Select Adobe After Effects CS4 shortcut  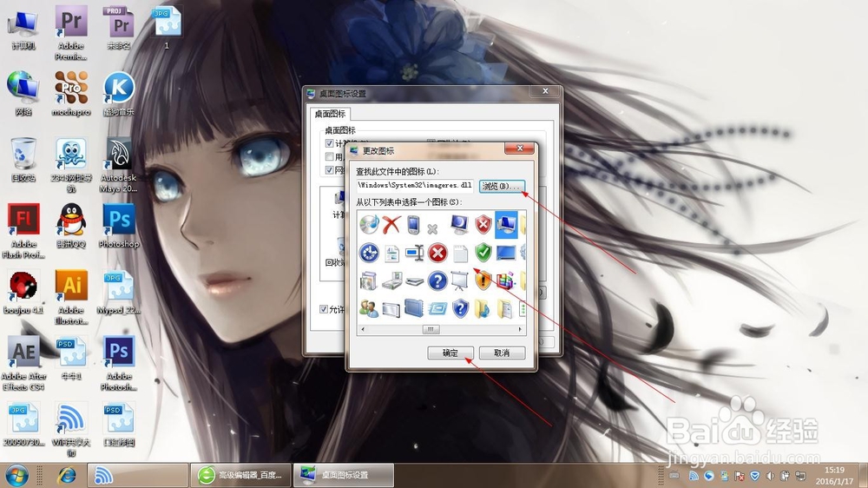[x=23, y=363]
